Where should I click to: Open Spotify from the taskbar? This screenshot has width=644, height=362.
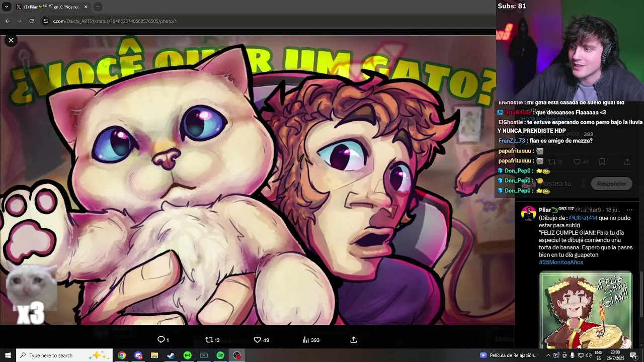click(x=220, y=355)
